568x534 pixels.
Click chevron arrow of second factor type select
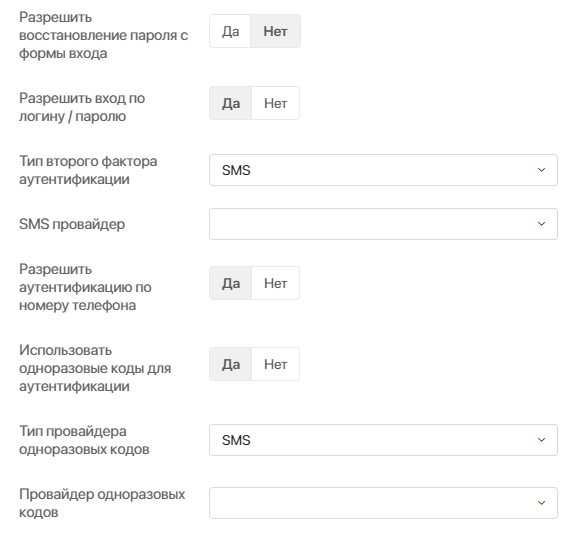click(x=541, y=170)
